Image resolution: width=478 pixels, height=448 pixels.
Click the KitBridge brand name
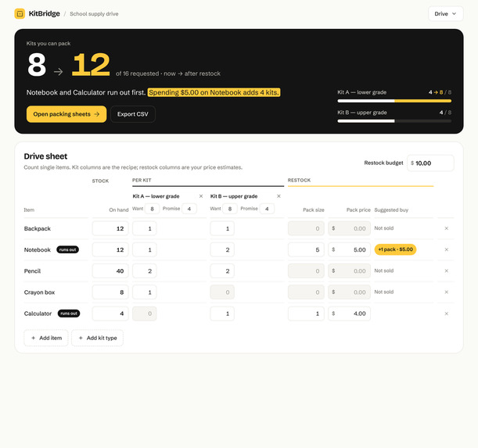pos(45,14)
